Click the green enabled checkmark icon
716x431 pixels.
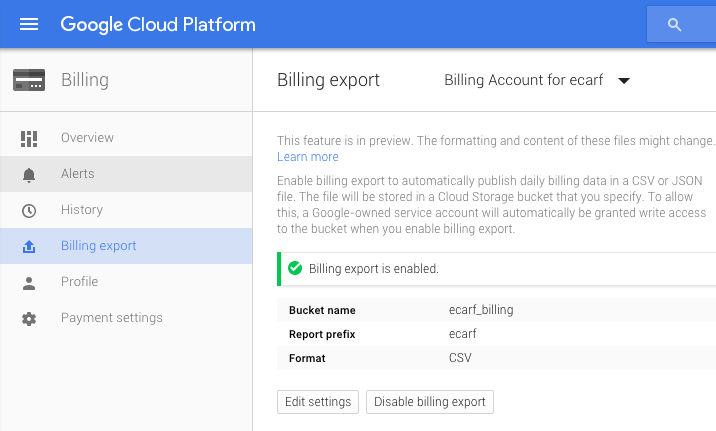click(x=294, y=269)
